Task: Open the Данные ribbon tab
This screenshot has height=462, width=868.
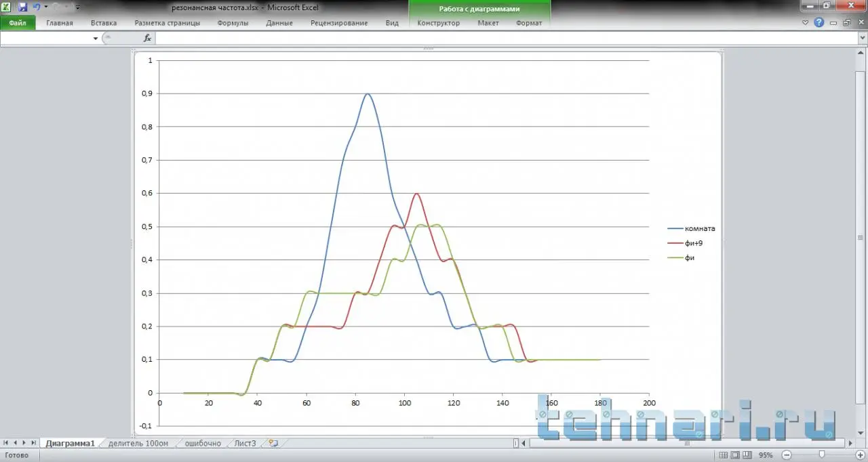Action: [279, 23]
